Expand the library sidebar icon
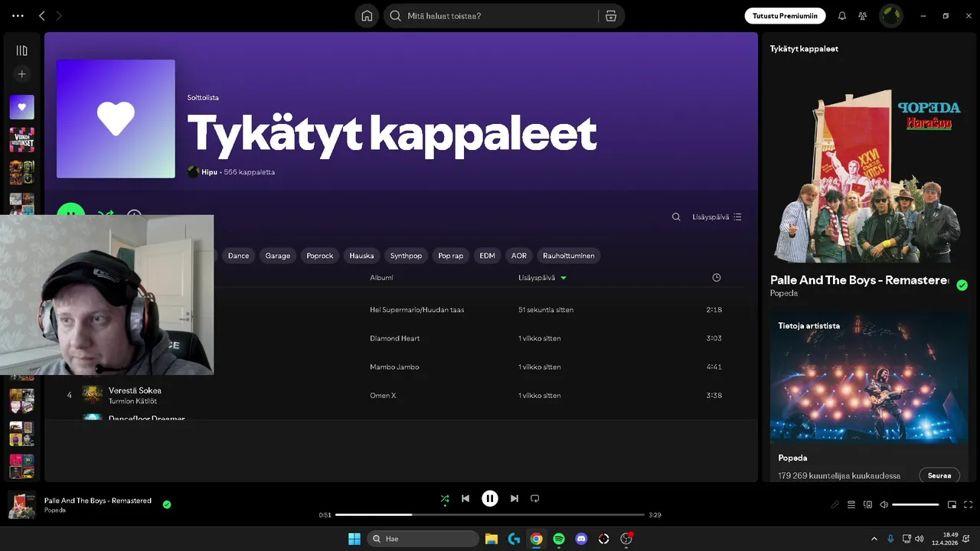This screenshot has width=980, height=551. click(x=21, y=51)
